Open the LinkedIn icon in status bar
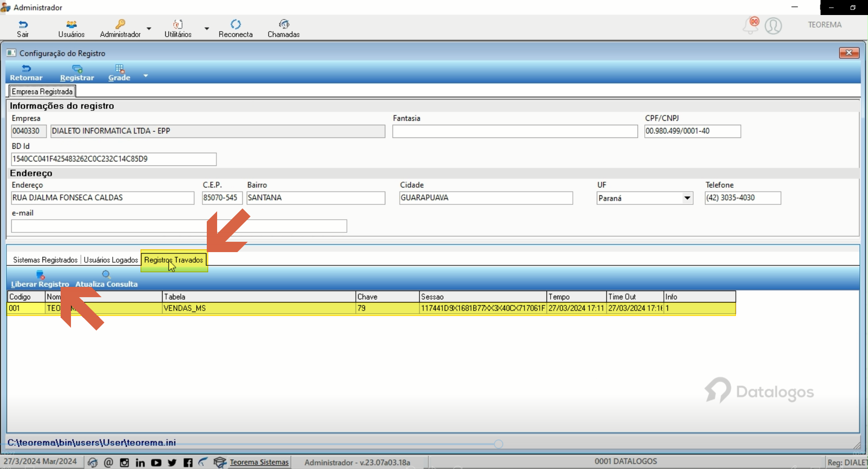868x469 pixels. pyautogui.click(x=140, y=462)
